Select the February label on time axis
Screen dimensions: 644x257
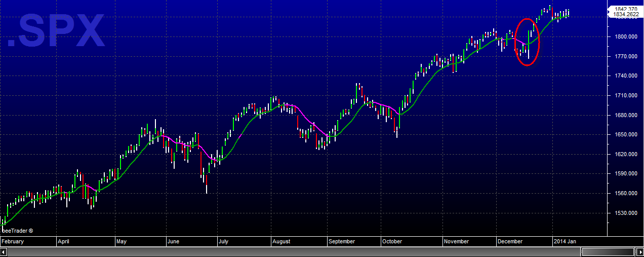pos(13,241)
